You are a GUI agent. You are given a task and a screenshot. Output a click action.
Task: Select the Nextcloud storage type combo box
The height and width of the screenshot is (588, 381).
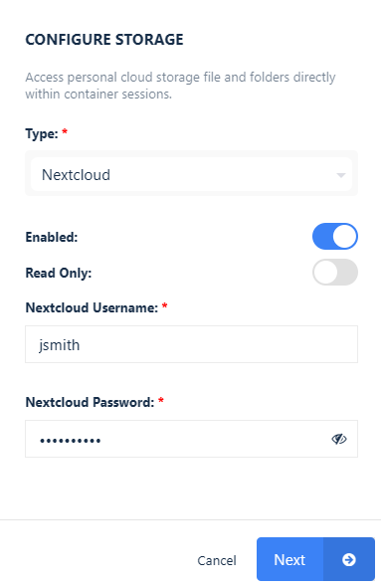191,175
